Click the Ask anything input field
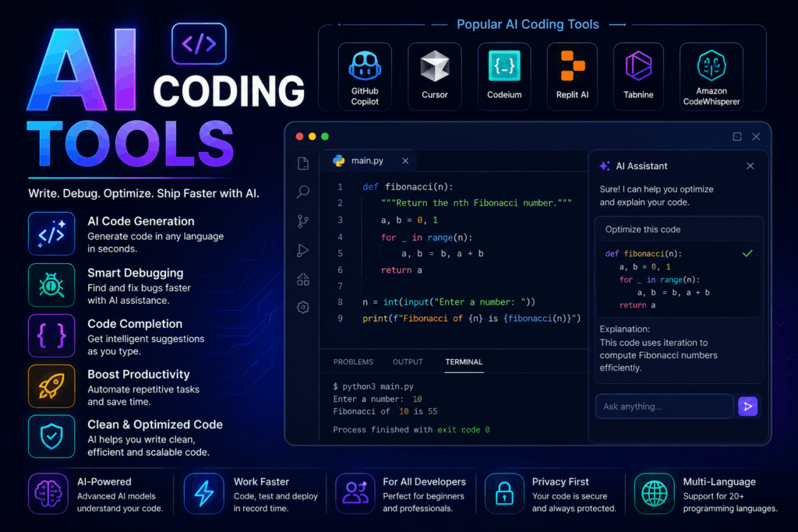The width and height of the screenshot is (798, 532). (664, 407)
